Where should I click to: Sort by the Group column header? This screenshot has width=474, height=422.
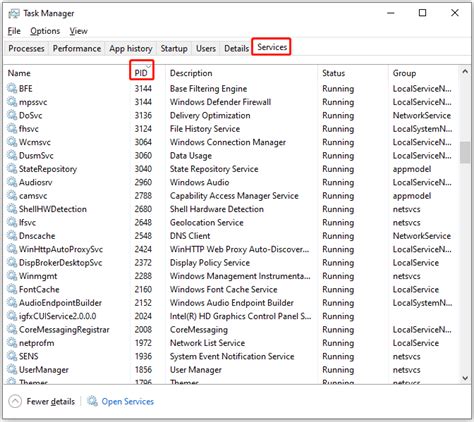[404, 73]
